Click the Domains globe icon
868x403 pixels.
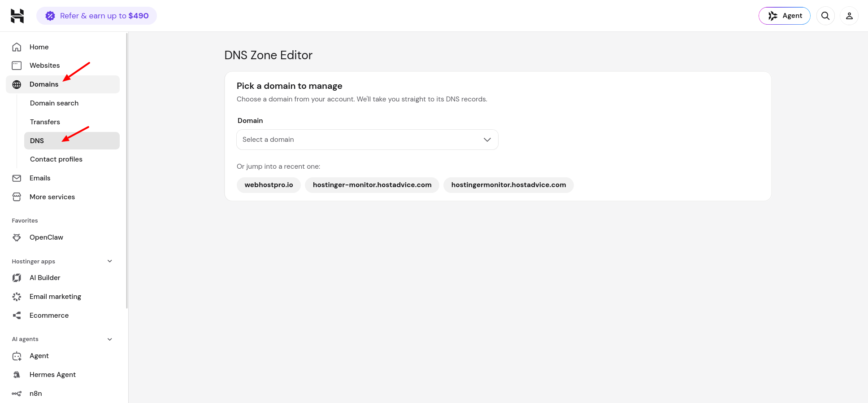[17, 84]
